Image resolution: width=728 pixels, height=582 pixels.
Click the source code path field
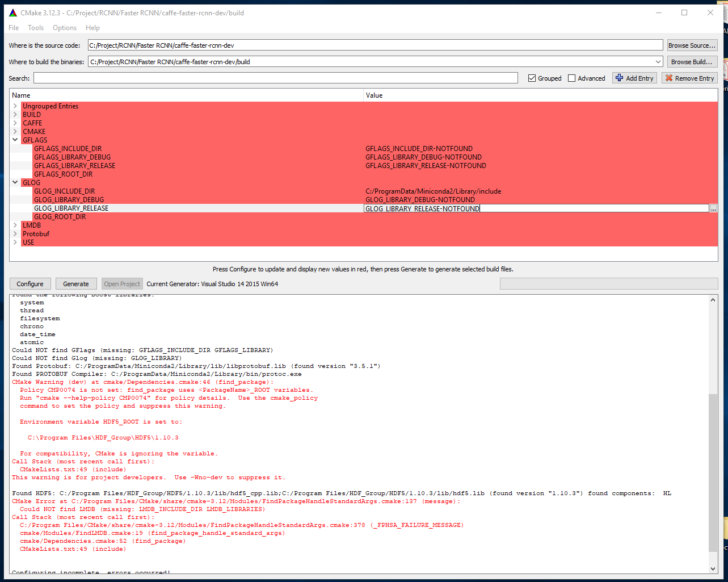(x=375, y=45)
